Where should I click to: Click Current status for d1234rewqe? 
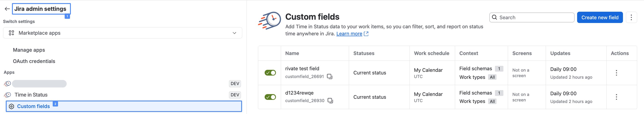pyautogui.click(x=369, y=97)
